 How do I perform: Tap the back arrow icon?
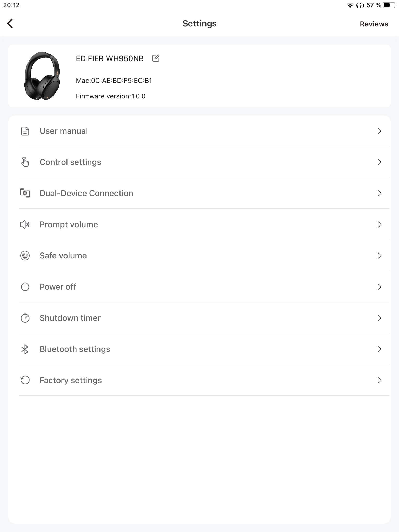point(10,24)
